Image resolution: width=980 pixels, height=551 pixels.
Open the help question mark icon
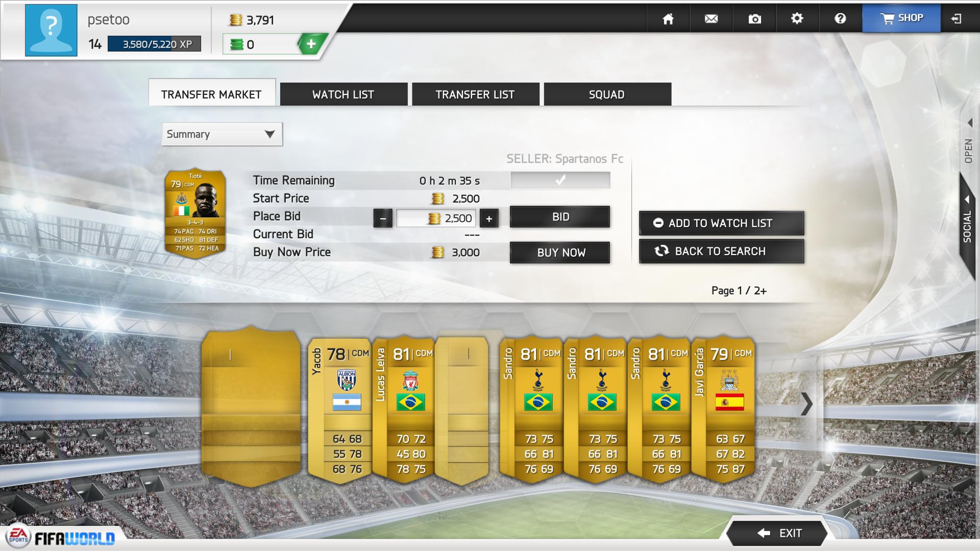(x=840, y=19)
